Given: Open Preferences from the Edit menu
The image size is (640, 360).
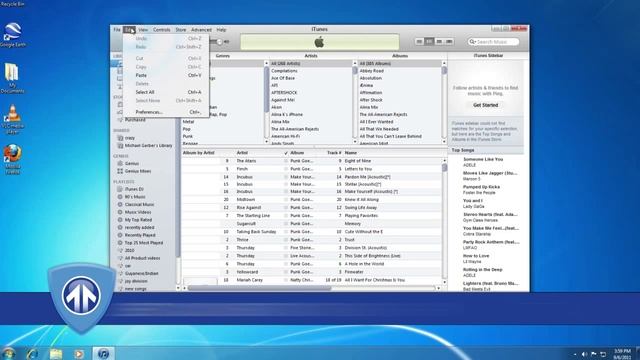Looking at the screenshot, I should tap(166, 112).
